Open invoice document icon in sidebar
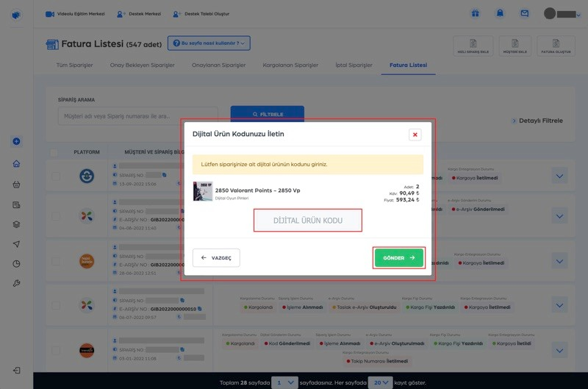This screenshot has width=588, height=389. tap(16, 205)
